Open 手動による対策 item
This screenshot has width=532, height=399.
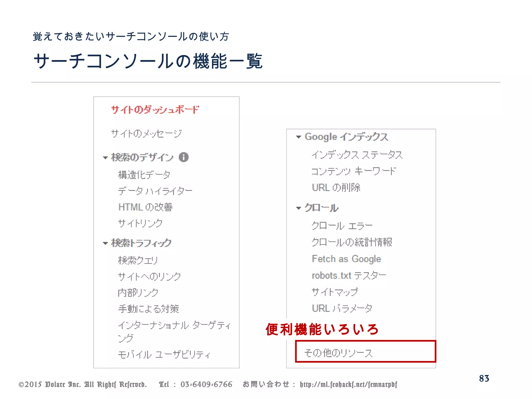pos(149,309)
